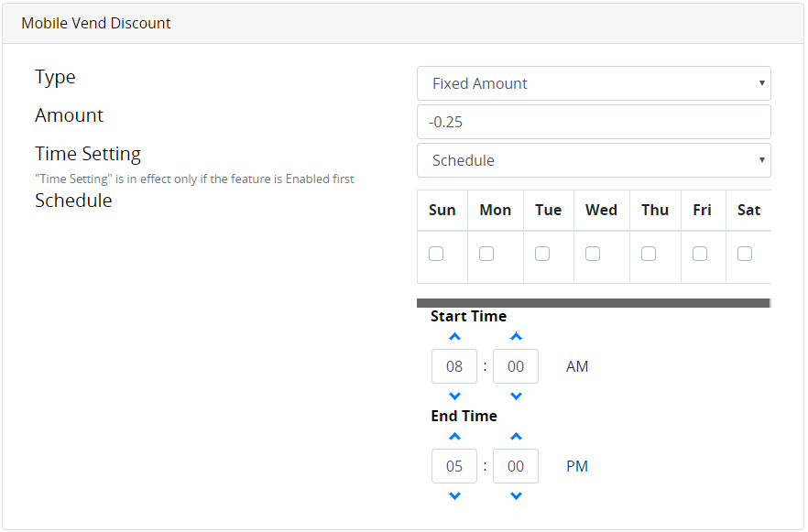Tick the Sat schedule checkbox
This screenshot has height=532, width=808.
click(x=745, y=254)
